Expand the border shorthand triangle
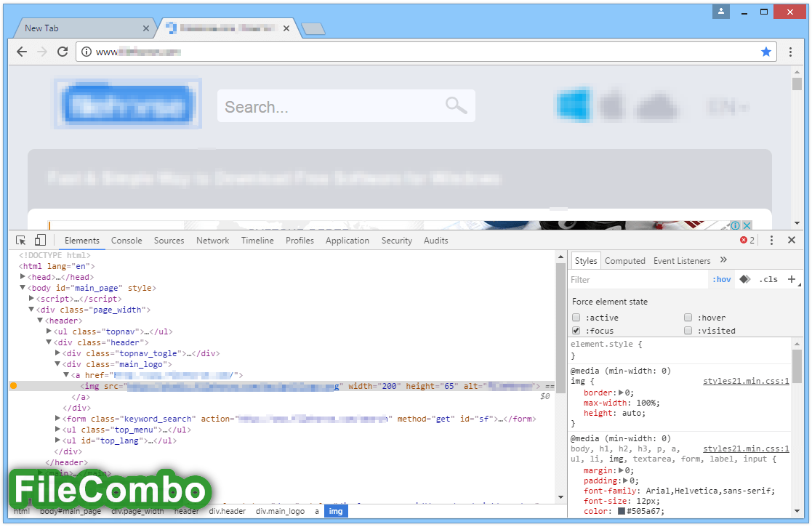This screenshot has height=527, width=812. pos(622,393)
